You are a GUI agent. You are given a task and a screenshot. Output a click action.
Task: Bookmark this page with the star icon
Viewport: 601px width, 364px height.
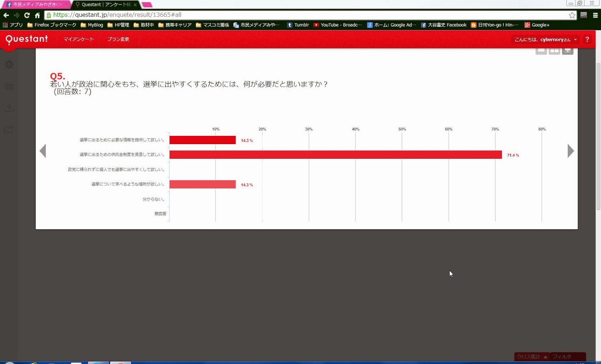coord(572,15)
